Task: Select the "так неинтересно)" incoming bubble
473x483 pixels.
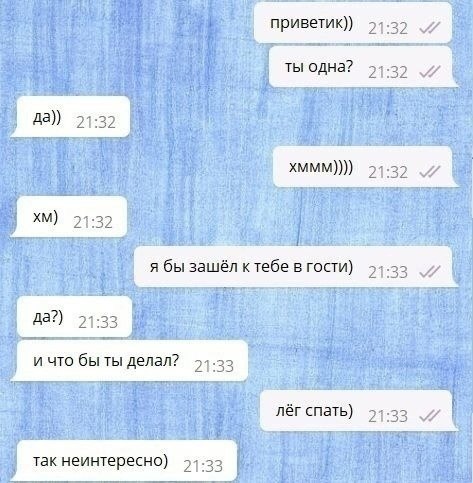Action: click(125, 461)
